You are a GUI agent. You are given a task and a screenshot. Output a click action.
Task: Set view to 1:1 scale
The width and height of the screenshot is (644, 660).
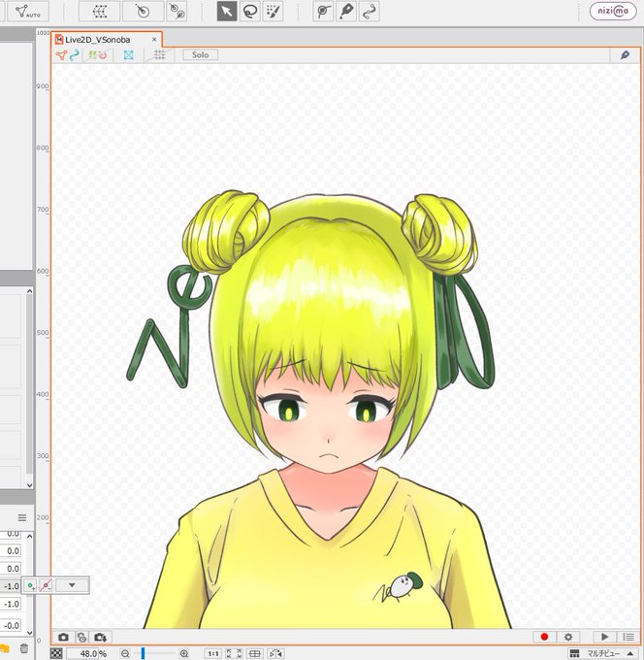(212, 653)
